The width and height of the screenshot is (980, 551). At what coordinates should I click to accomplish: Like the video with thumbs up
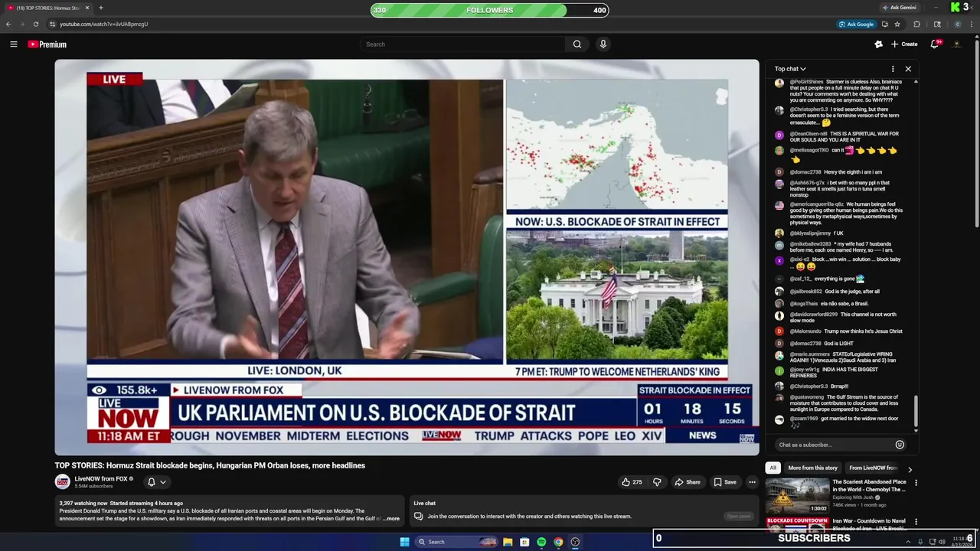(632, 482)
